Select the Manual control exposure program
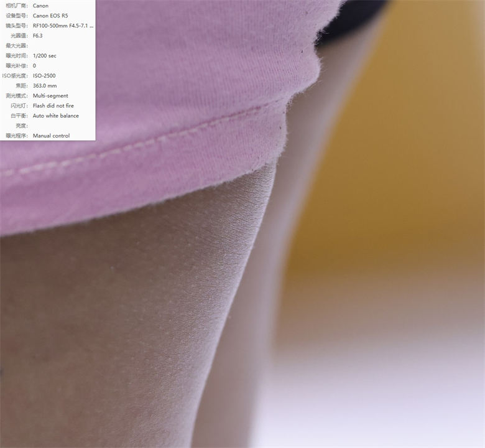The width and height of the screenshot is (485, 448). click(52, 136)
